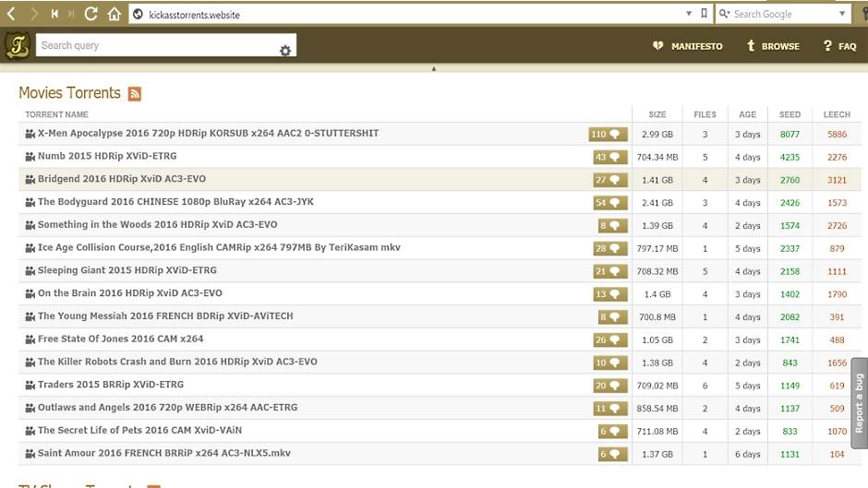
Task: Open comments bubble for X-Men Apocalypse torrent
Action: coord(609,135)
